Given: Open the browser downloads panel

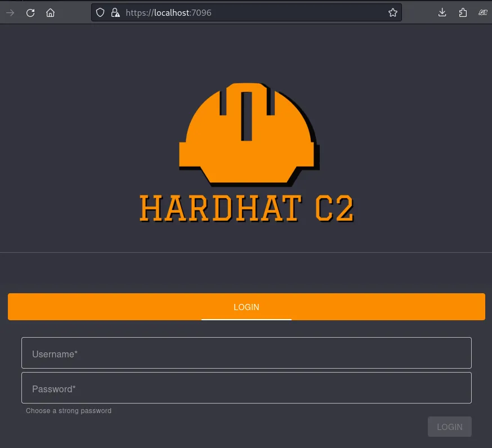Looking at the screenshot, I should [442, 12].
